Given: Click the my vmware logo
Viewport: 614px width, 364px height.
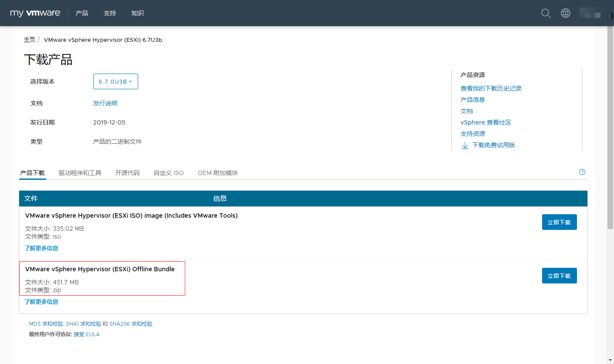Looking at the screenshot, I should (35, 13).
